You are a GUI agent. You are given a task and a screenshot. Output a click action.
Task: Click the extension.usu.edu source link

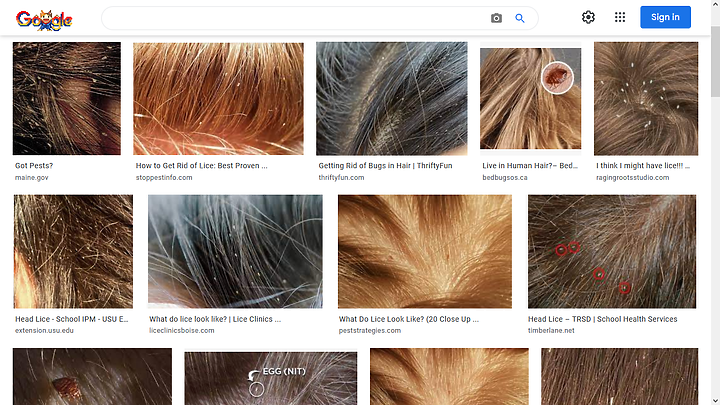click(44, 330)
